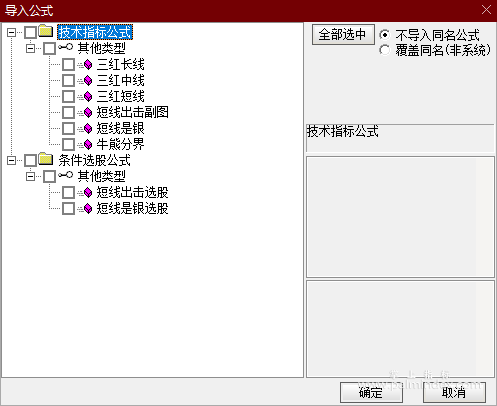
Task: Select the 技术指标公式 tree label
Action: point(95,32)
